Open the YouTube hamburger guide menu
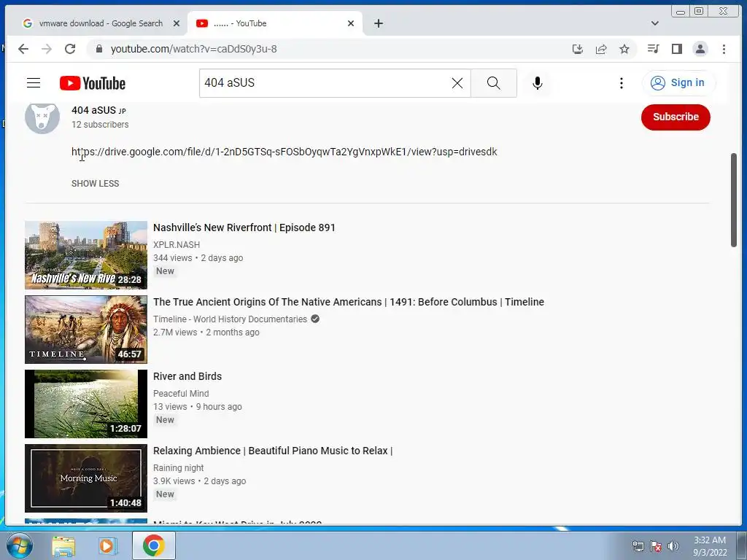Image resolution: width=747 pixels, height=560 pixels. click(34, 83)
